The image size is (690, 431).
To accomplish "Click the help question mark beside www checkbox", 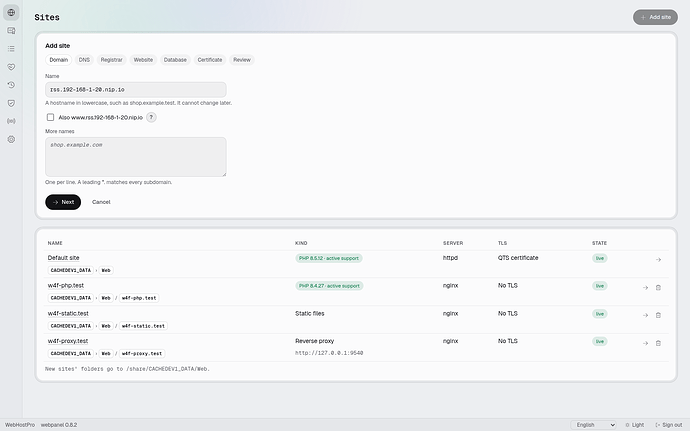I will point(151,117).
